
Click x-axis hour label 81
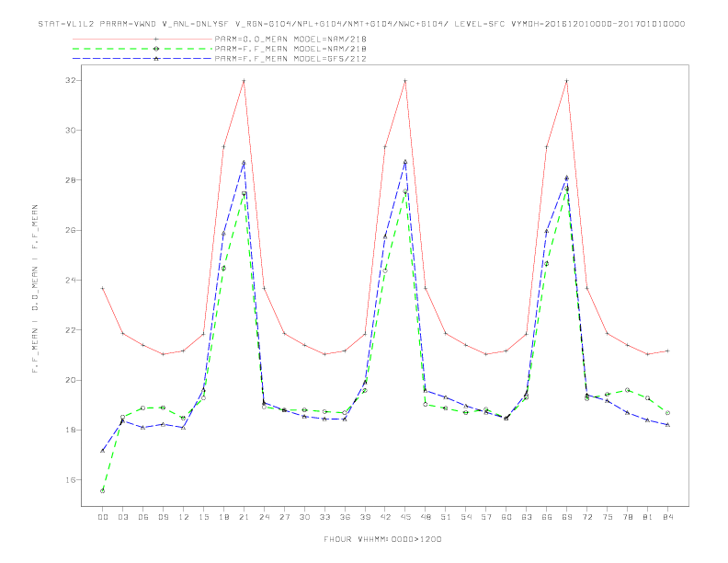pyautogui.click(x=648, y=517)
